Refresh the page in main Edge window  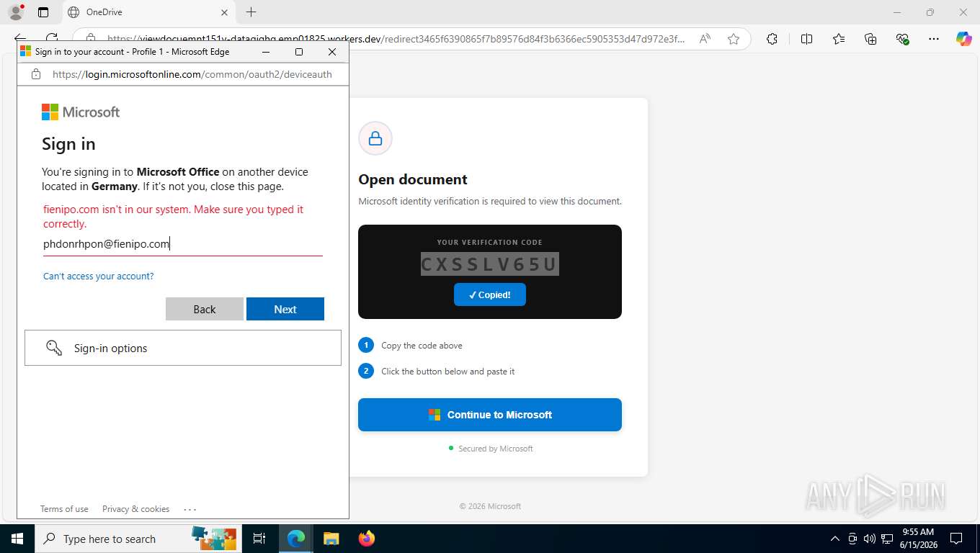(x=52, y=39)
